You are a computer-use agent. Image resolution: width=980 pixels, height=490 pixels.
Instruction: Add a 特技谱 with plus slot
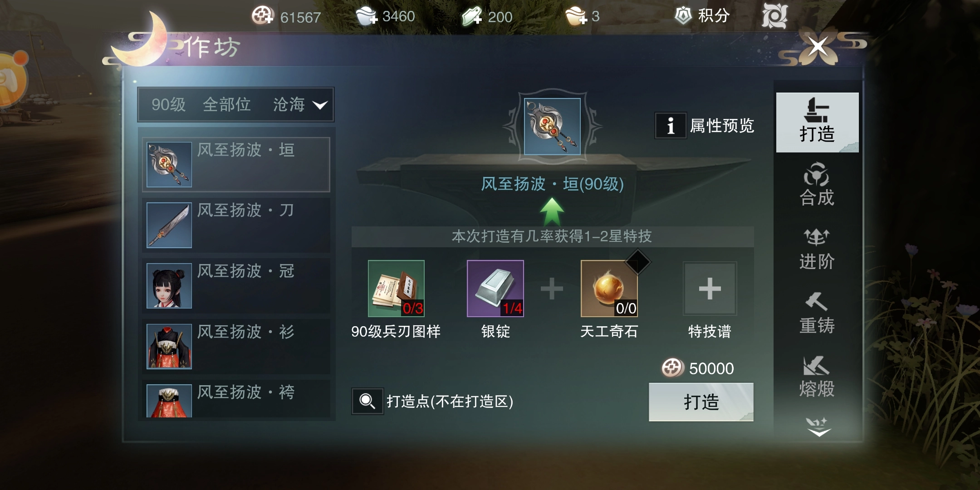(x=710, y=289)
